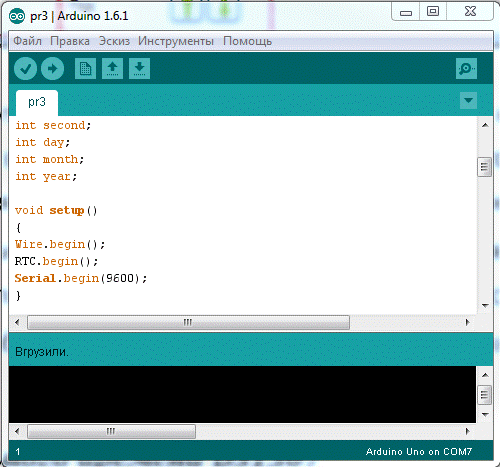Click the line 'int month;'
Screen dimensions: 500x467
pos(49,159)
